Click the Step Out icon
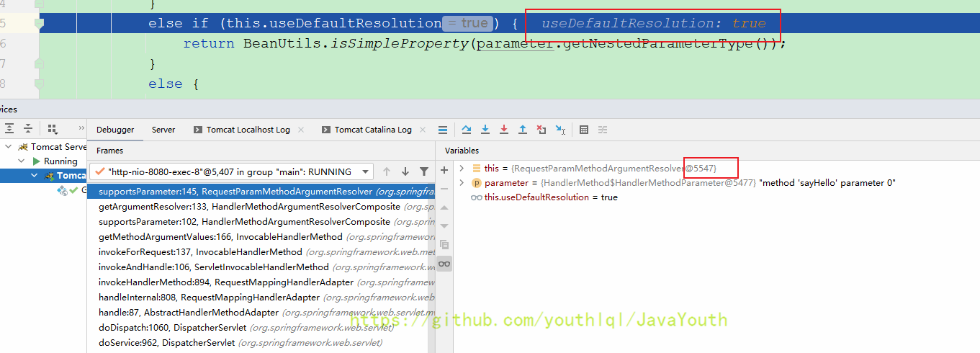980x353 pixels. tap(523, 130)
